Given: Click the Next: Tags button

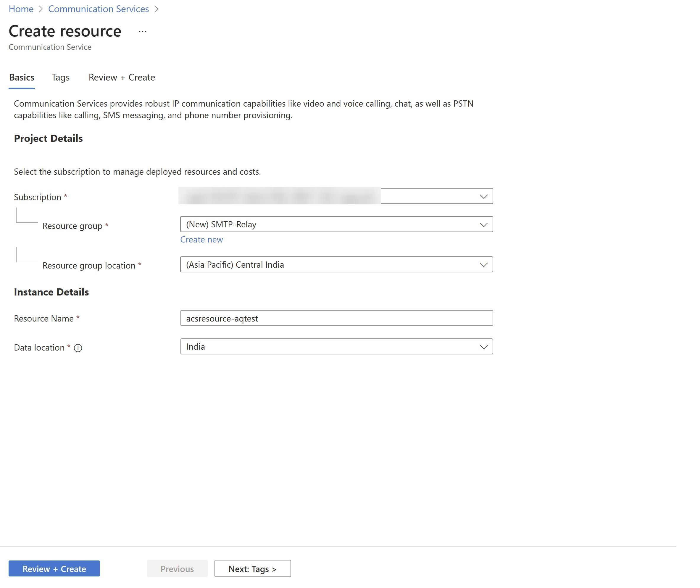Looking at the screenshot, I should (252, 569).
